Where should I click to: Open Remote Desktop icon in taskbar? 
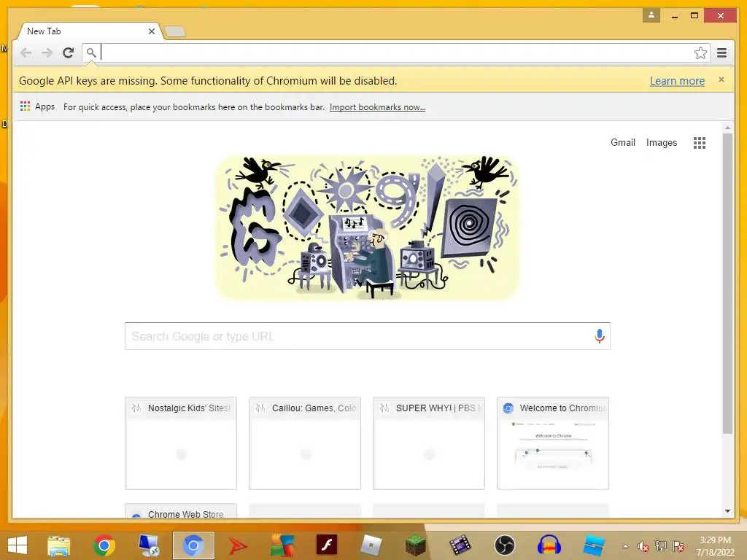click(149, 545)
